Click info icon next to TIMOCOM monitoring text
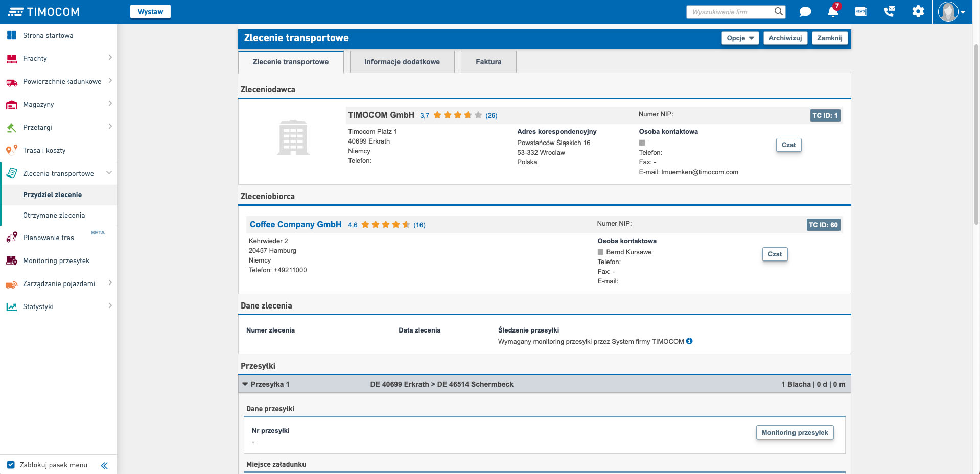 coord(689,341)
